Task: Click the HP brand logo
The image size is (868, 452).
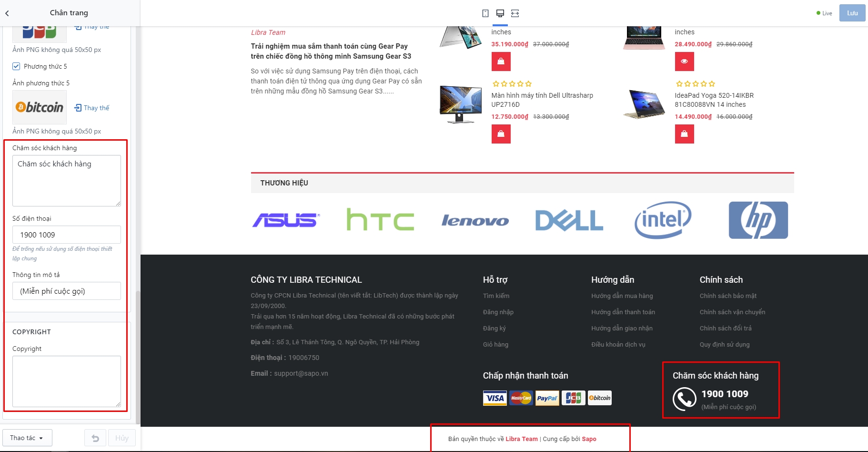Action: tap(758, 220)
